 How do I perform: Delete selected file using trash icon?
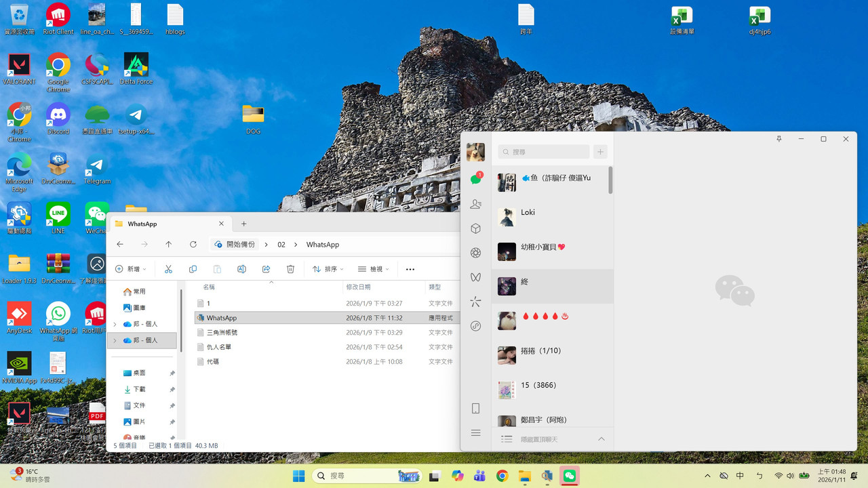click(x=290, y=269)
